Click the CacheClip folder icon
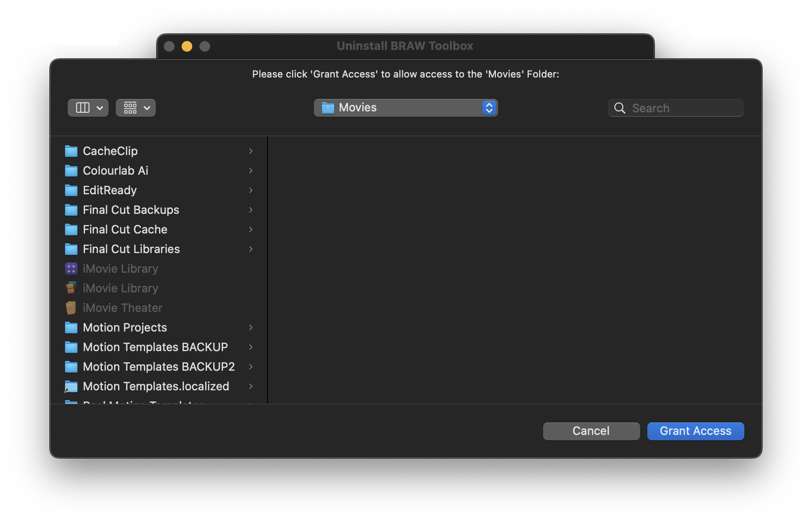The height and width of the screenshot is (524, 812). [71, 151]
